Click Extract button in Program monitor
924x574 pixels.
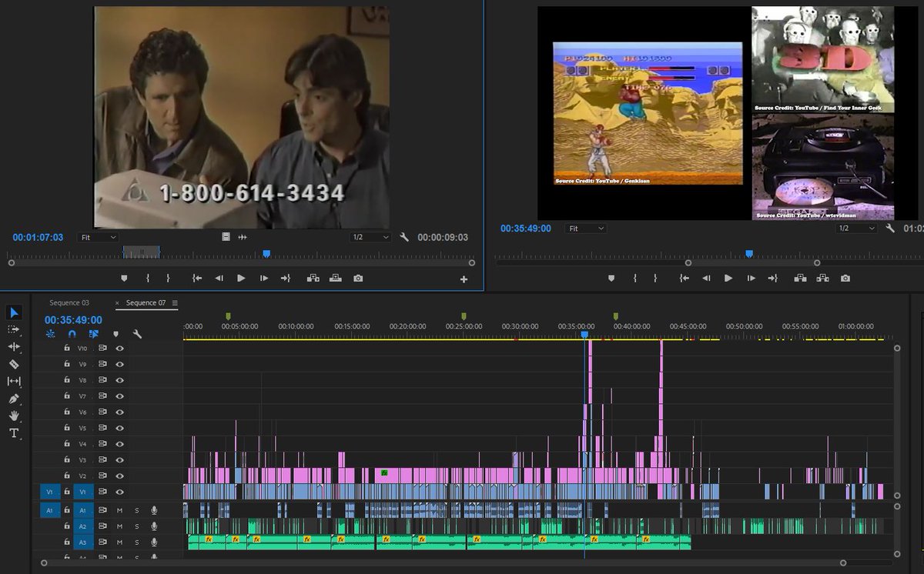pos(823,279)
